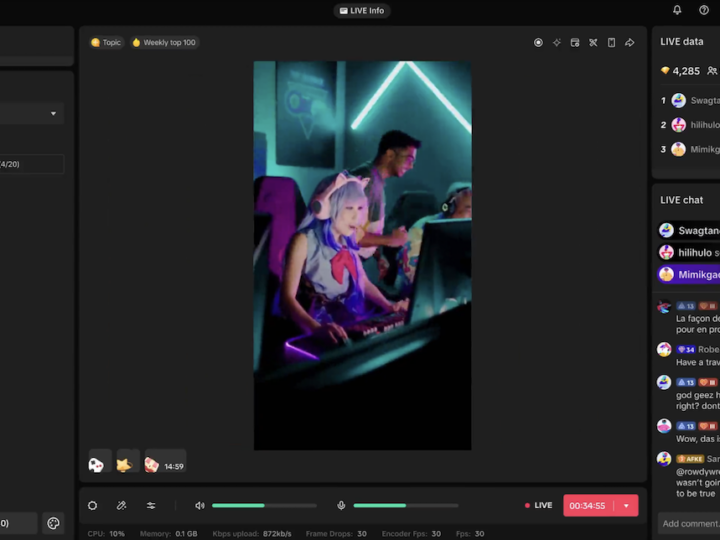720x540 pixels.
Task: Open the LIVE Info tab at top
Action: coord(361,10)
